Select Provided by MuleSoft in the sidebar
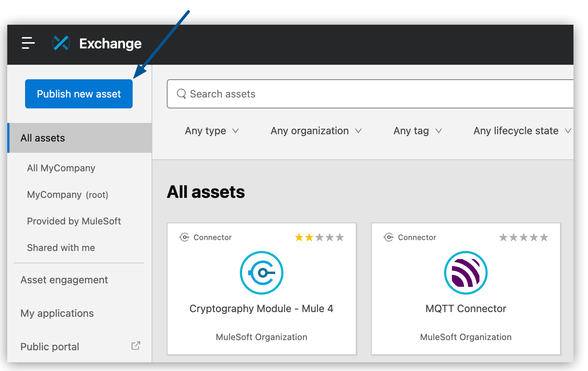Screen dimensions: 588x371 (x=74, y=221)
